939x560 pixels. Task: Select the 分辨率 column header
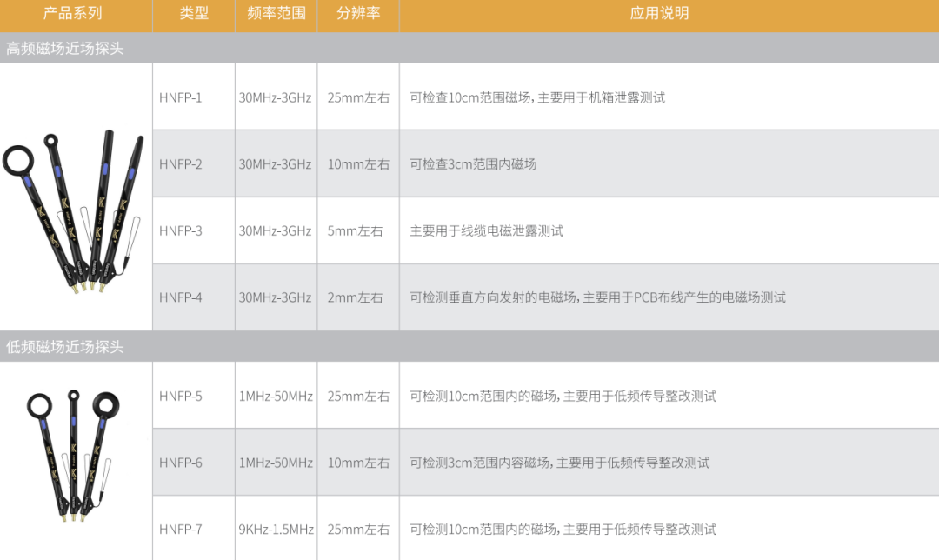point(358,14)
